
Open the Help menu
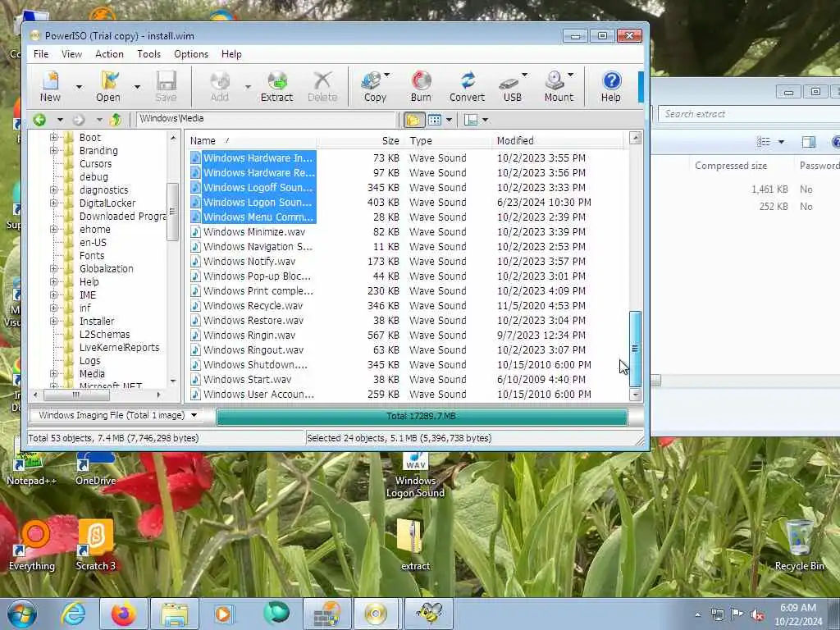231,54
